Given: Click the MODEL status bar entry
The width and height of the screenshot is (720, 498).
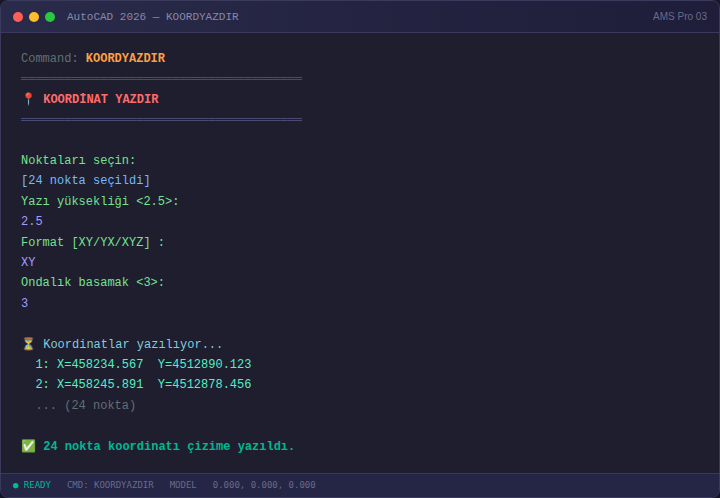Looking at the screenshot, I should point(183,485).
